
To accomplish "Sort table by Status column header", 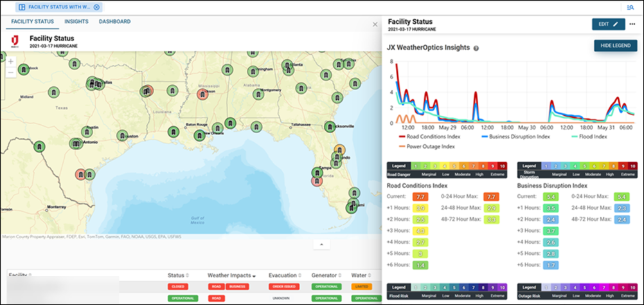I will [179, 275].
